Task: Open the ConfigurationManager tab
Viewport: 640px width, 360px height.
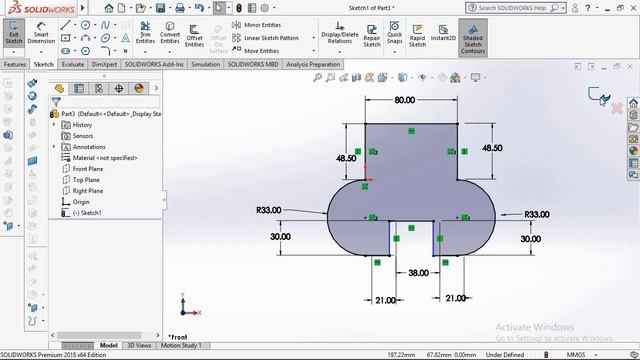Action: [x=99, y=88]
